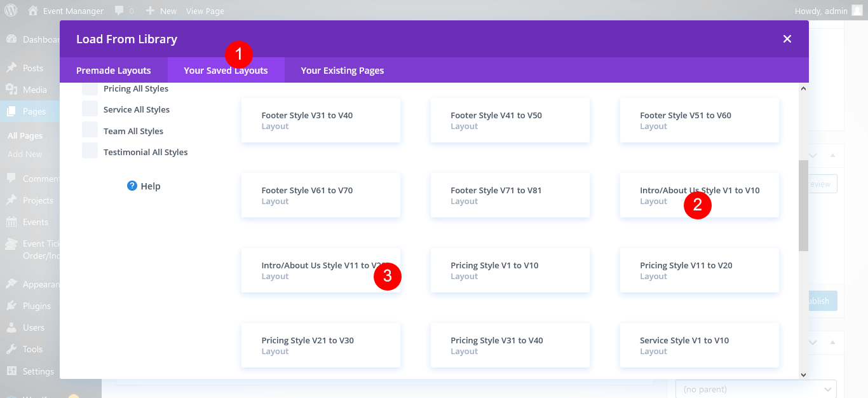Switch to Premade Layouts tab

[x=114, y=70]
